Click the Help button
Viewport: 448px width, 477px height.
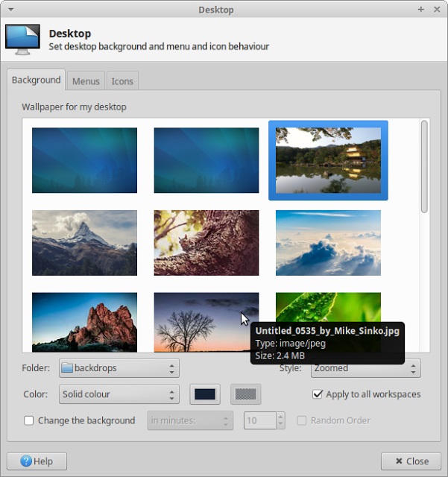(x=37, y=461)
